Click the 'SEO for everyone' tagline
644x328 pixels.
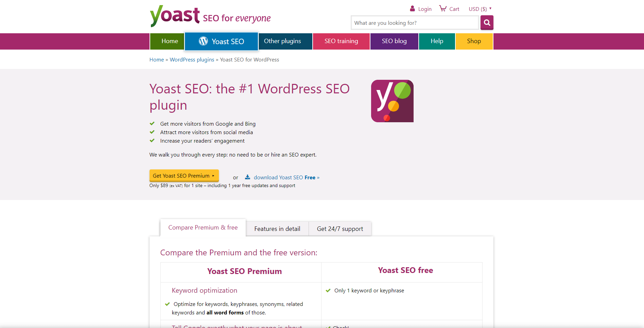(237, 18)
